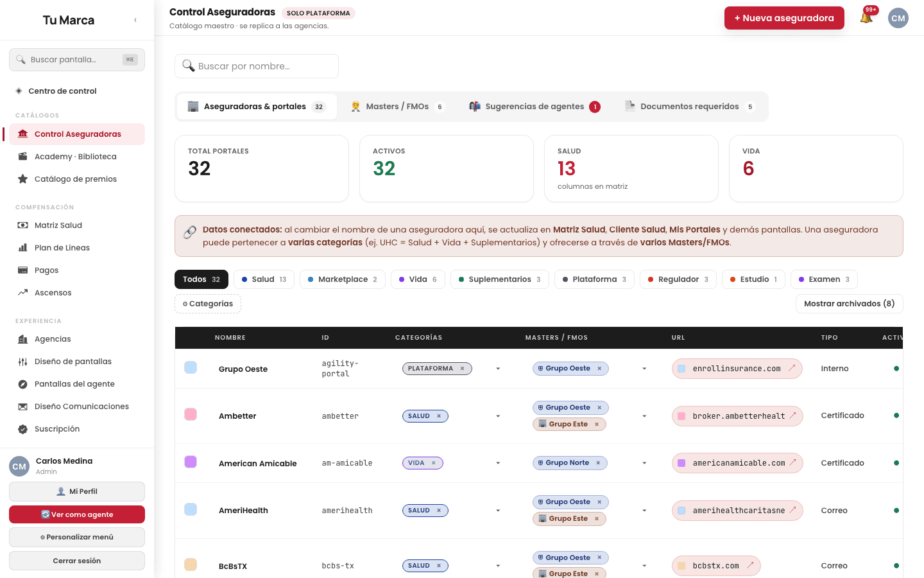Viewport: 924px width, 578px height.
Task: Switch to Documentos requeridos tab
Action: (690, 107)
